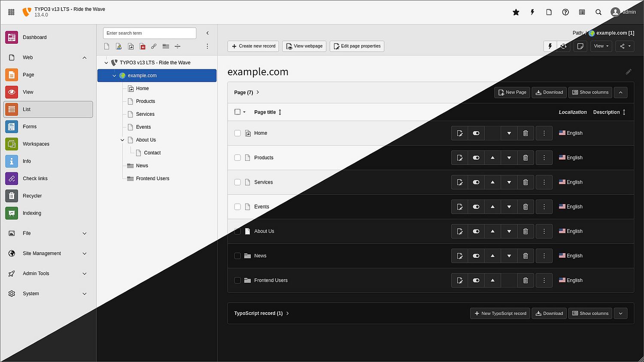Open the Workspaces module
This screenshot has height=362, width=644.
click(x=36, y=144)
